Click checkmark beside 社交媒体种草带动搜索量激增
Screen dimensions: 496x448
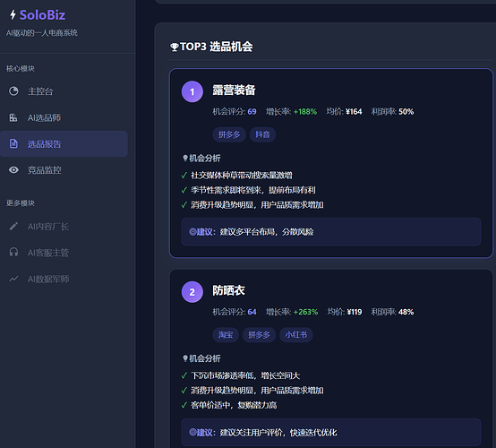coord(184,175)
